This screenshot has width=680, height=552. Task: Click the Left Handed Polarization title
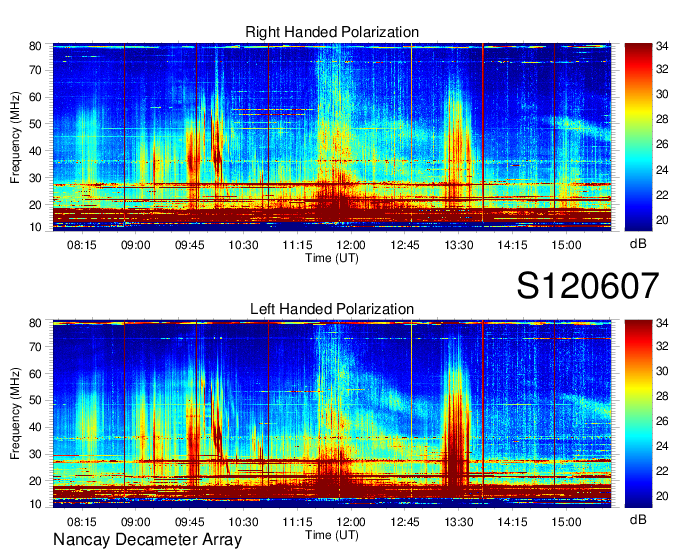(x=332, y=309)
